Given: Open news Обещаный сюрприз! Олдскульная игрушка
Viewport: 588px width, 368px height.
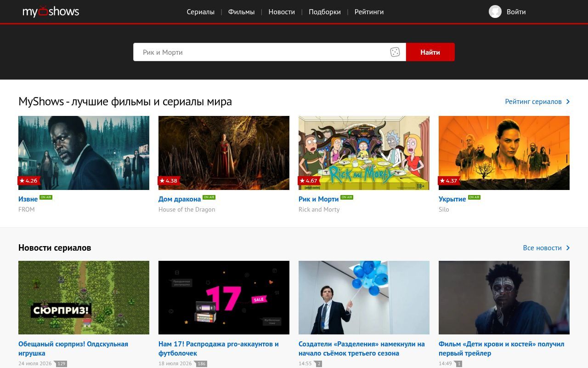Looking at the screenshot, I should tap(73, 349).
